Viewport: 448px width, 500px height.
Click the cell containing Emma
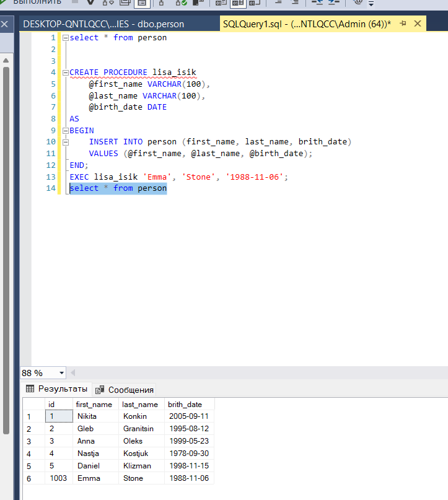pos(95,478)
